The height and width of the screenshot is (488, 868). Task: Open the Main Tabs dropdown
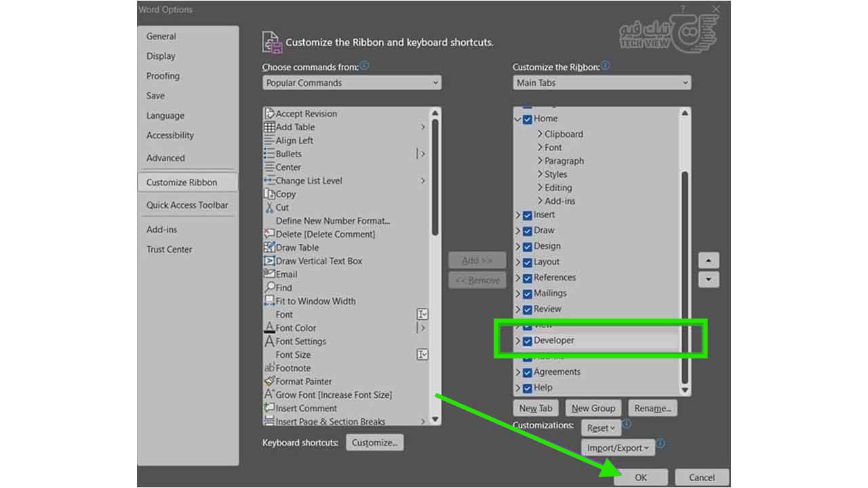(x=602, y=83)
